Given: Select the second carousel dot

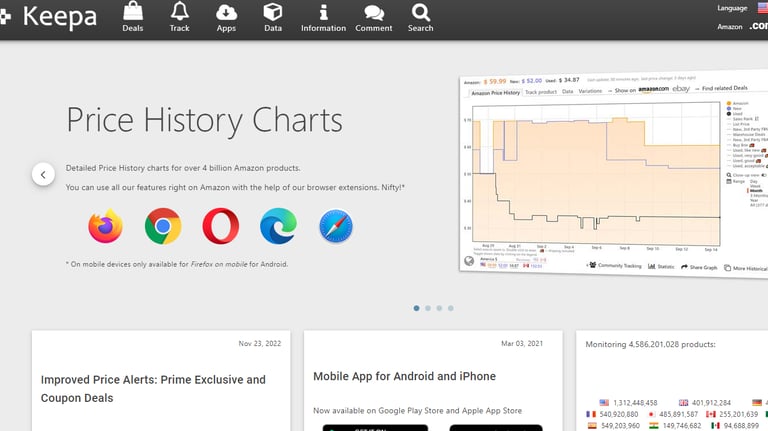Looking at the screenshot, I should 428,308.
